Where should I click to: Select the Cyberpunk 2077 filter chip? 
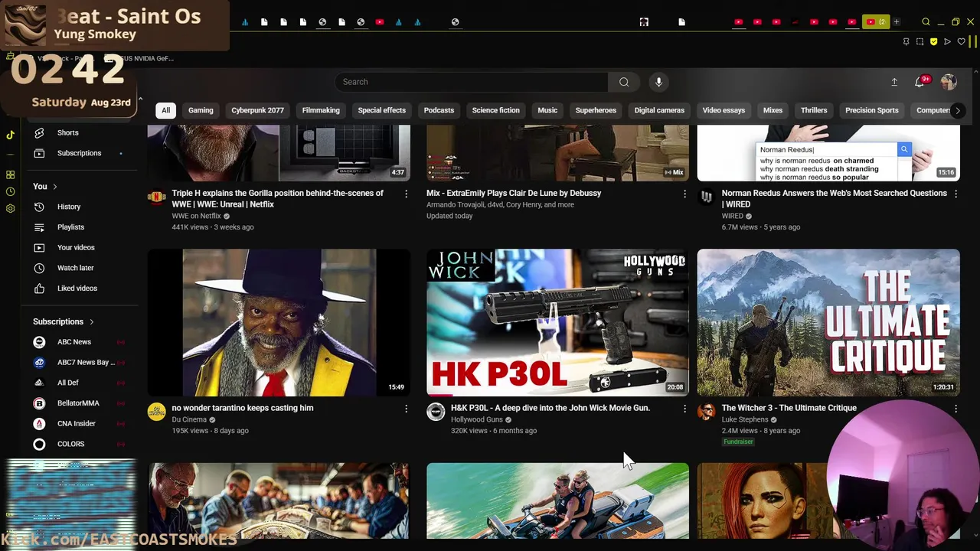[257, 110]
